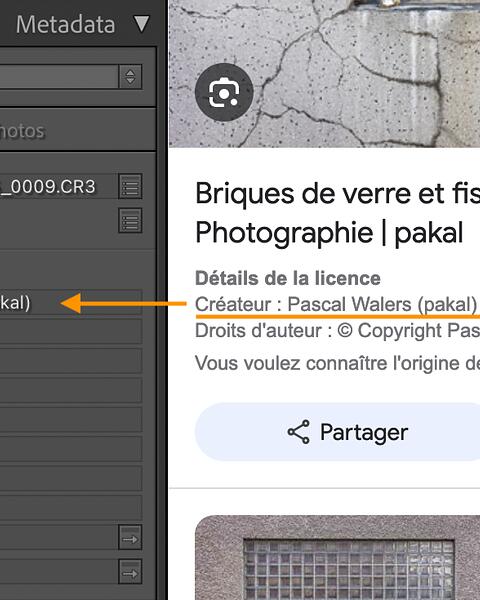Click the Google Lens search icon
This screenshot has width=480, height=600.
pyautogui.click(x=224, y=92)
